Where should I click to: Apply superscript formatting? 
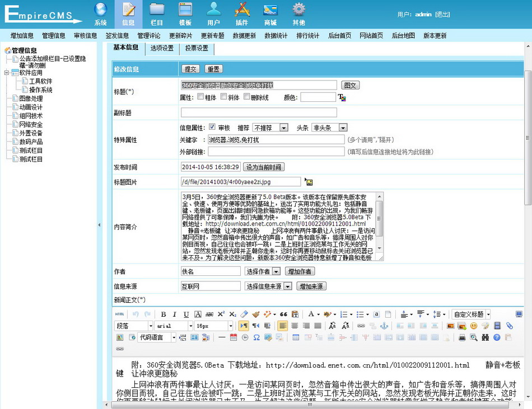coord(221,314)
